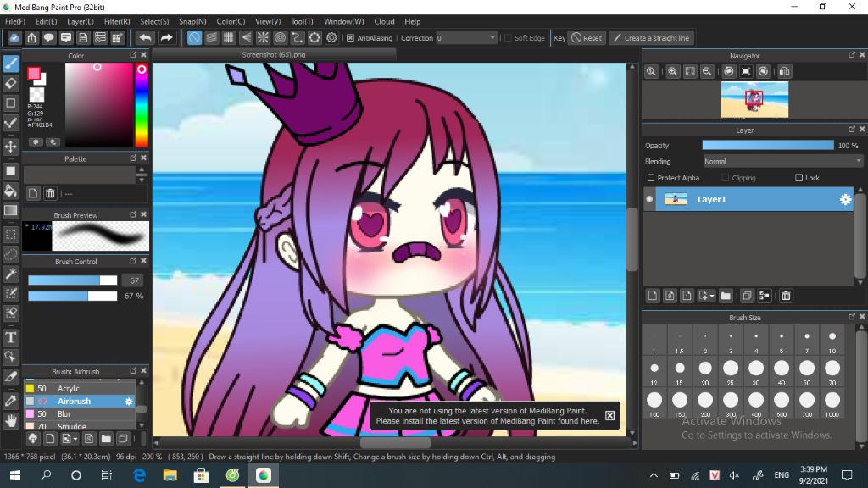
Task: Open Layer1 settings gear
Action: [x=845, y=200]
